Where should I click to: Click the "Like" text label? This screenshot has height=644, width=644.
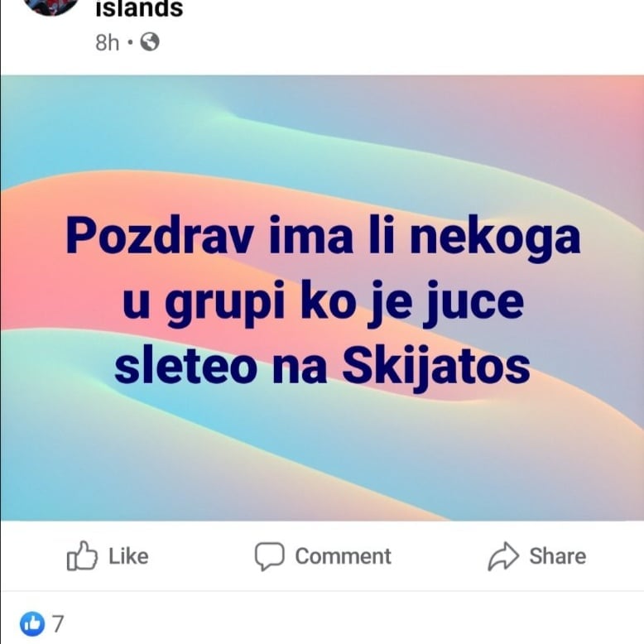128,556
